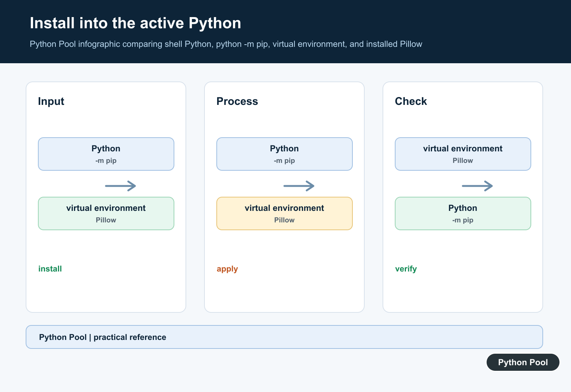Click the orange 'apply' label
The height and width of the screenshot is (392, 571).
[227, 269]
